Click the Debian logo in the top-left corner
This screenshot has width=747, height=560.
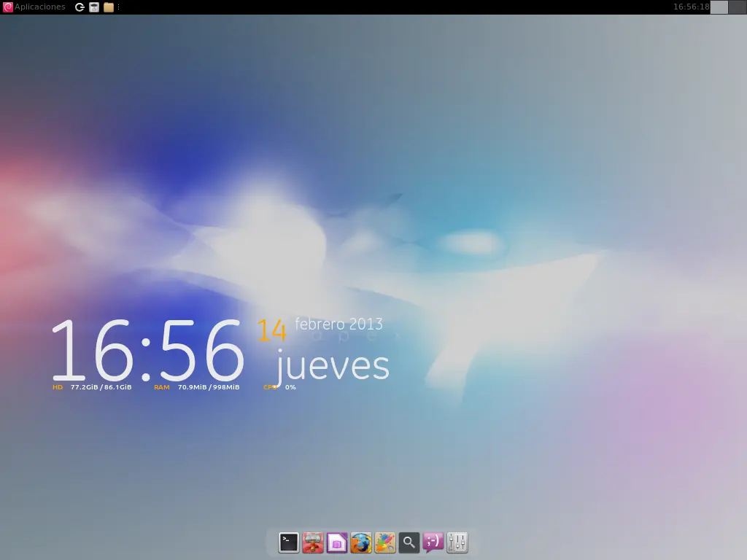pos(8,7)
